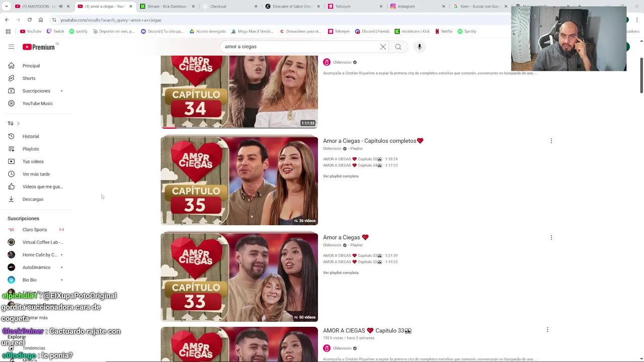Viewport: 644px width, 362px height.
Task: Click Ver playlist completa under Amor a Ciegas
Action: 341,273
